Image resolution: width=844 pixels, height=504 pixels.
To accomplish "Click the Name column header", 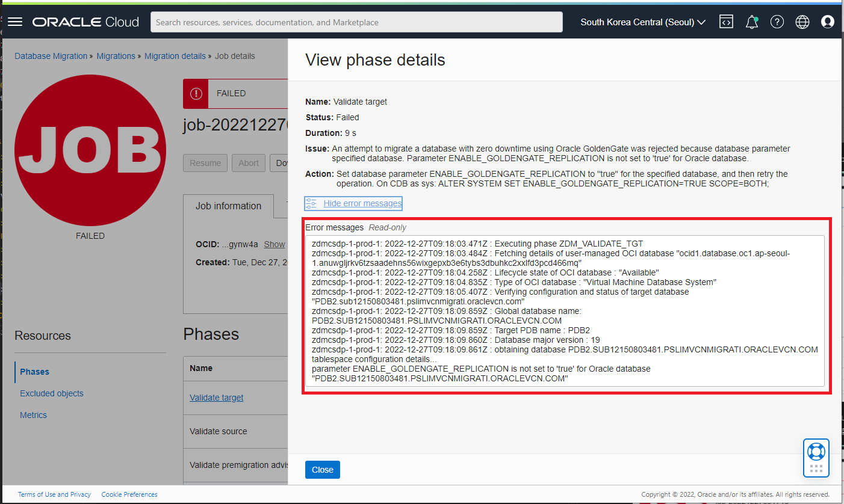I will (201, 368).
